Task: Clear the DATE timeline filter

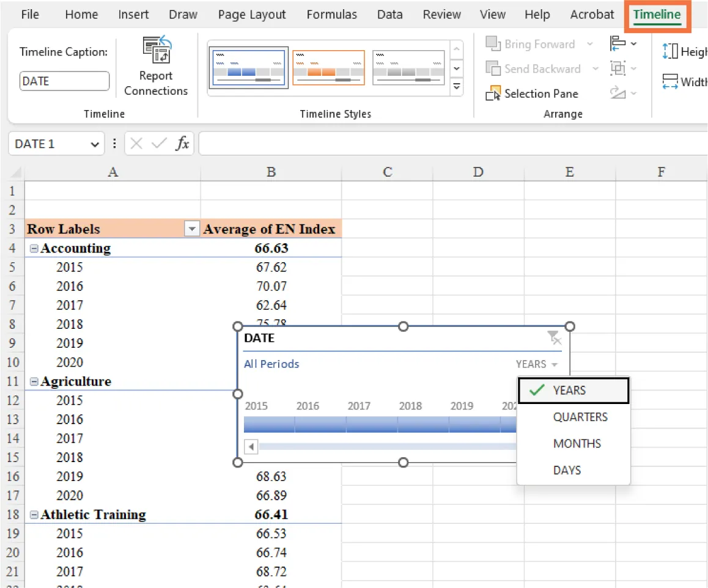Action: click(x=555, y=337)
